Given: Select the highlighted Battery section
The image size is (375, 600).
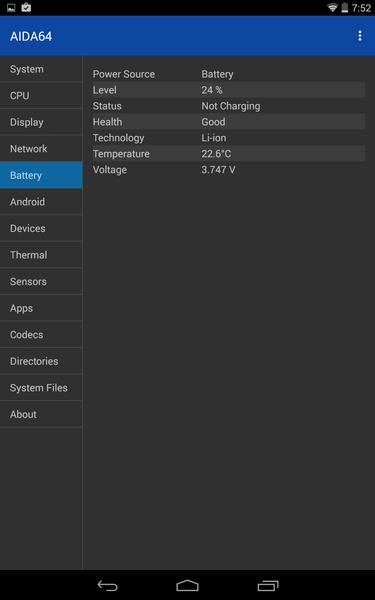Looking at the screenshot, I should pyautogui.click(x=41, y=175).
